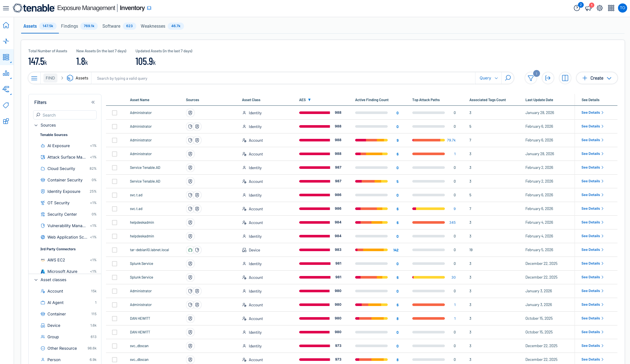This screenshot has width=630, height=364.
Task: Check the first Administrator row checkbox
Action: point(115,113)
